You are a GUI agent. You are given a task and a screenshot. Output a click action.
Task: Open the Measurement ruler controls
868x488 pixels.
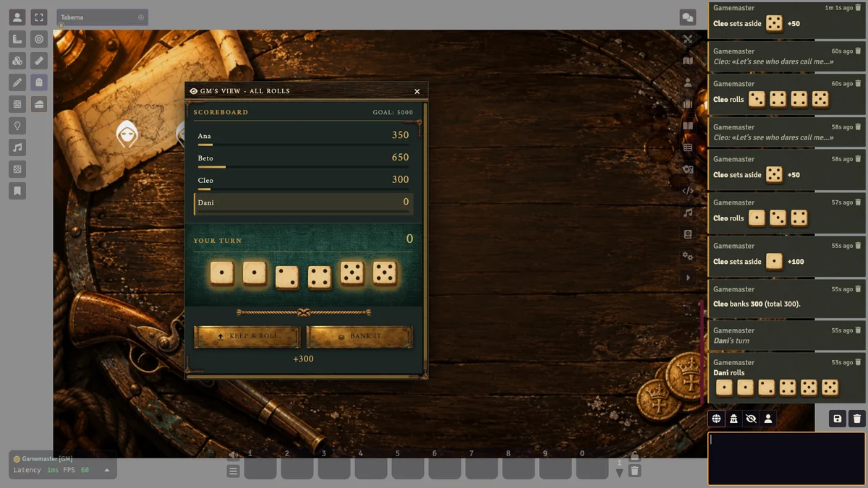pos(17,39)
